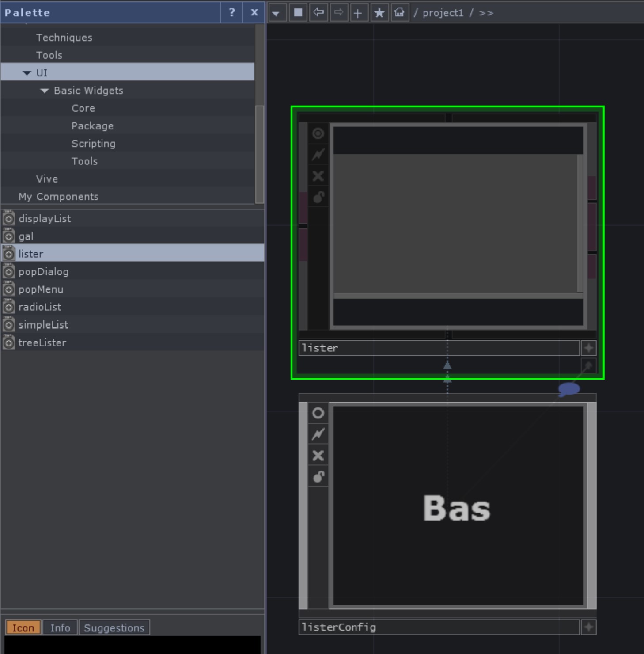Collapse the UI folder in Palette tree
644x654 pixels.
click(27, 73)
